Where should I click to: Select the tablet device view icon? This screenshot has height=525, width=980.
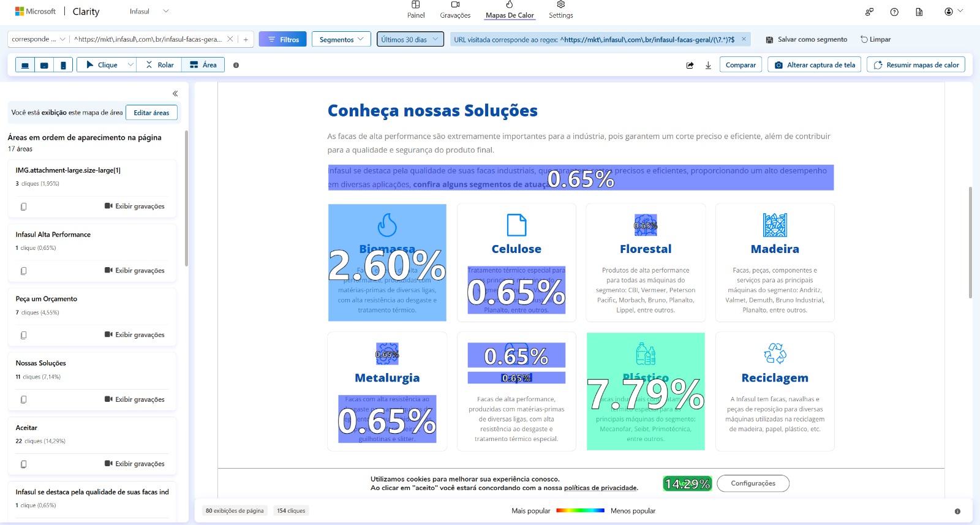[44, 65]
